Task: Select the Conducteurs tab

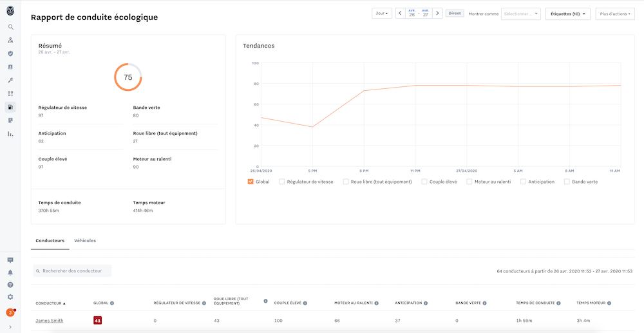Action: point(50,241)
